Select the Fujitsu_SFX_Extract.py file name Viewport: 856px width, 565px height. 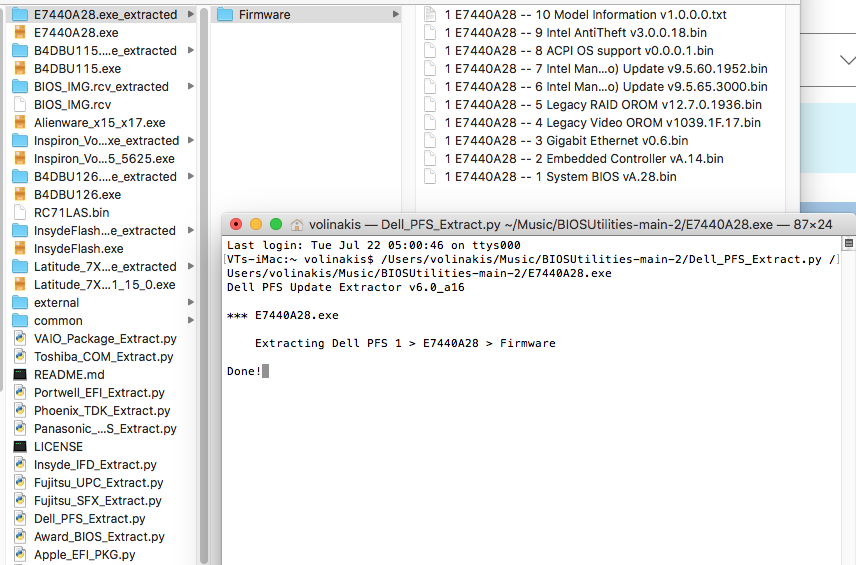98,501
